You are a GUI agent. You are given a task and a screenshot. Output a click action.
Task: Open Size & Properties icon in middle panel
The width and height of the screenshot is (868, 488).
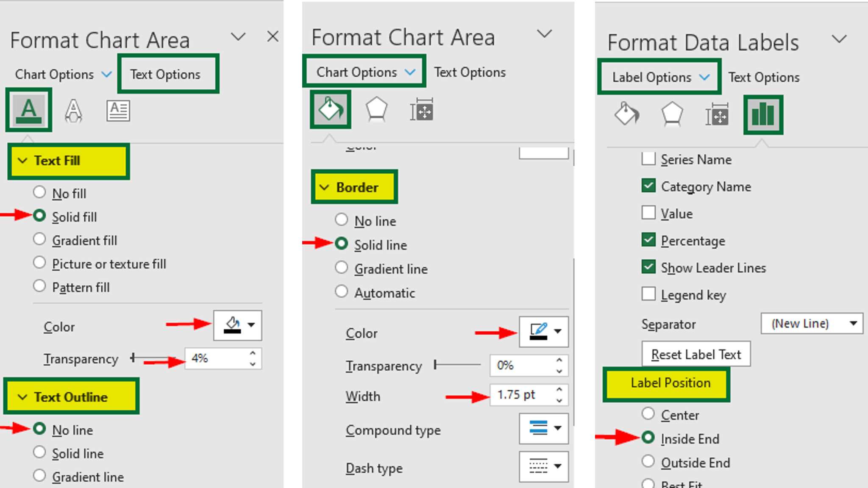click(x=421, y=110)
